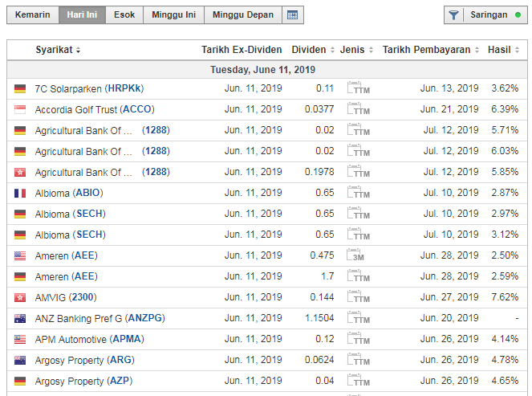532x396 pixels.
Task: Click the TTM icon in the 1.7 dividend Ameren row
Action: pos(359,276)
